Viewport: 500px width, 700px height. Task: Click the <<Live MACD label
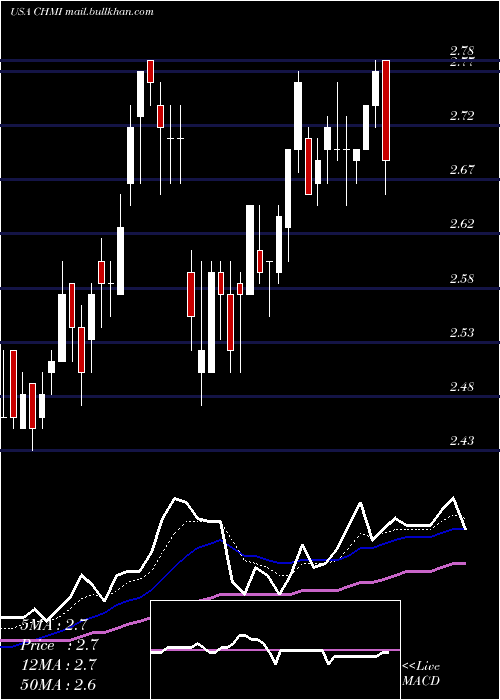tap(421, 674)
